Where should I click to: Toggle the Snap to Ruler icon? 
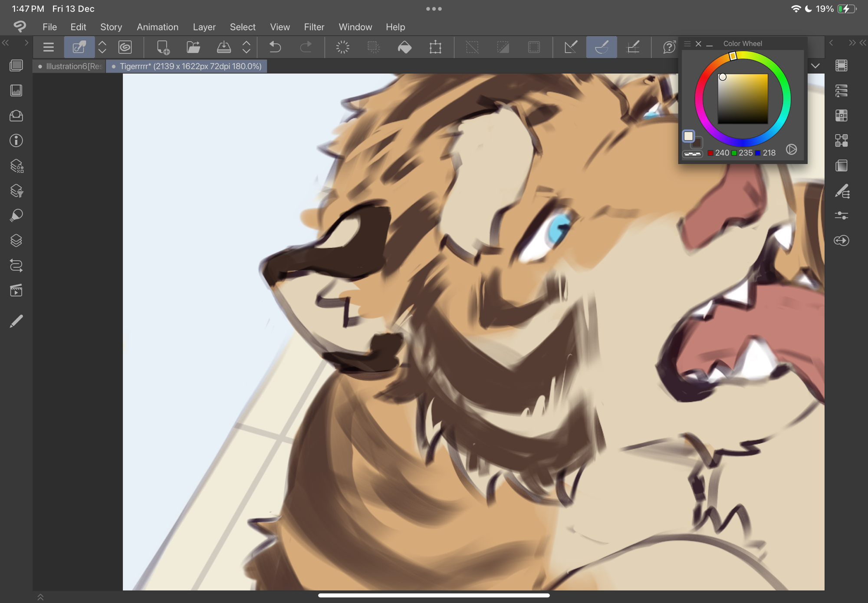pyautogui.click(x=571, y=47)
